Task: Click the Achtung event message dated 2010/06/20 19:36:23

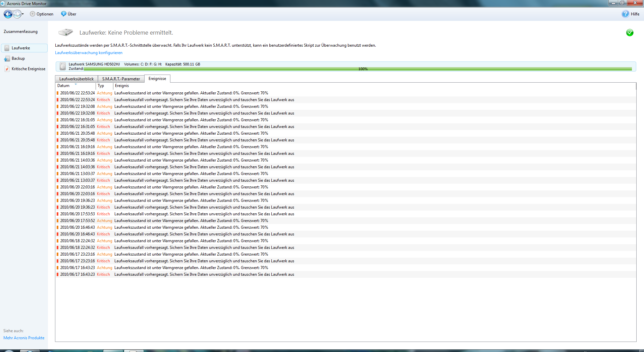Action: point(191,201)
